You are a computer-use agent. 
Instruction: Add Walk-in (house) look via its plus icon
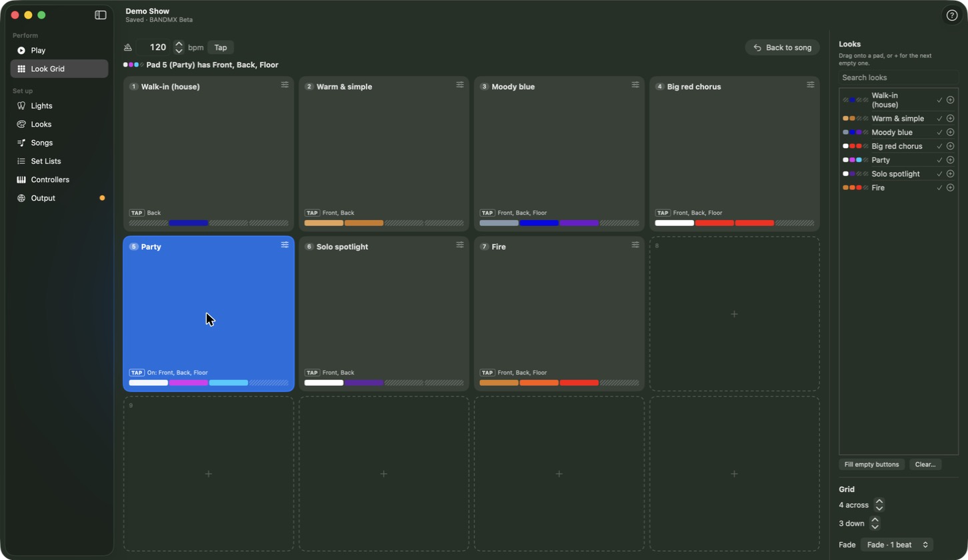(x=950, y=100)
